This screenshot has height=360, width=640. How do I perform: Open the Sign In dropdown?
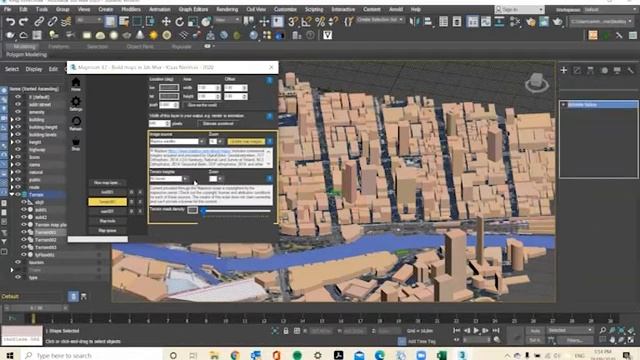coord(519,9)
